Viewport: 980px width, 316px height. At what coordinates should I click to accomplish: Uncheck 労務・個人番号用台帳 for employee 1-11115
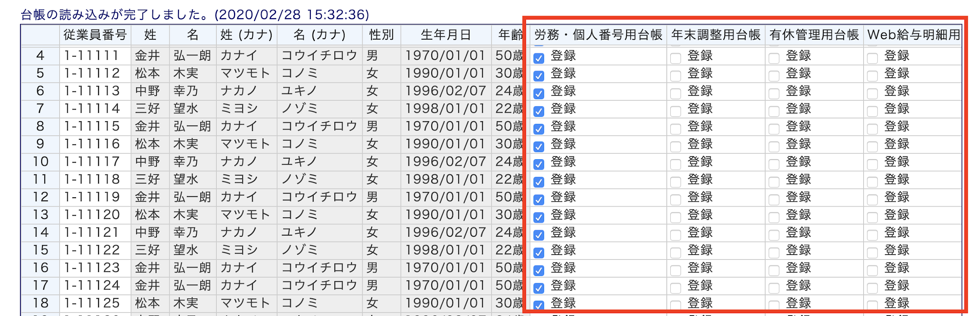pos(539,129)
